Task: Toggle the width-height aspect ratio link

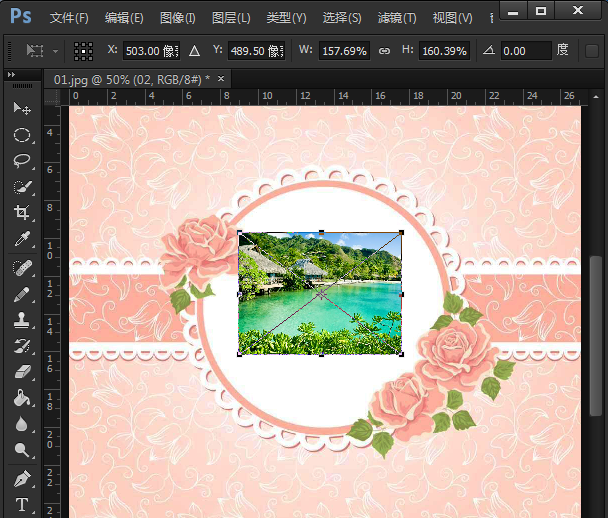Action: 383,50
